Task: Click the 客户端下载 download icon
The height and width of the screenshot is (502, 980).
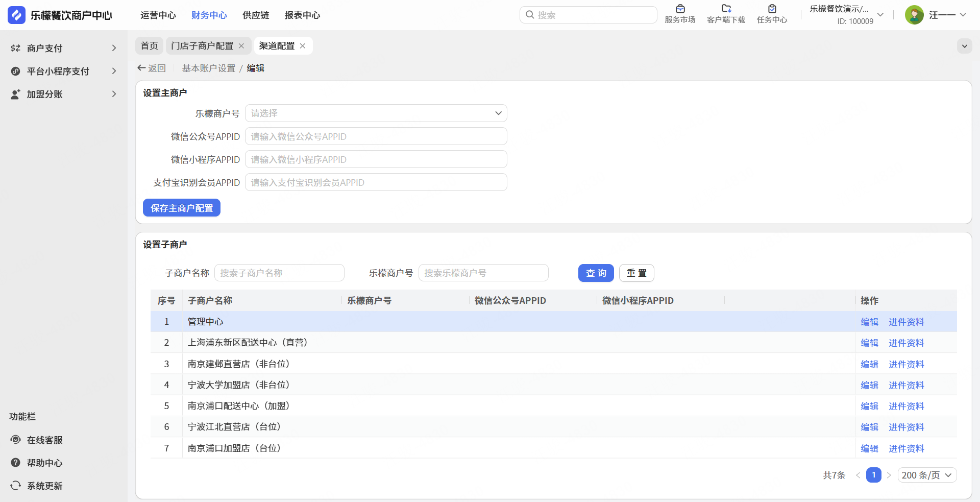Action: (726, 9)
